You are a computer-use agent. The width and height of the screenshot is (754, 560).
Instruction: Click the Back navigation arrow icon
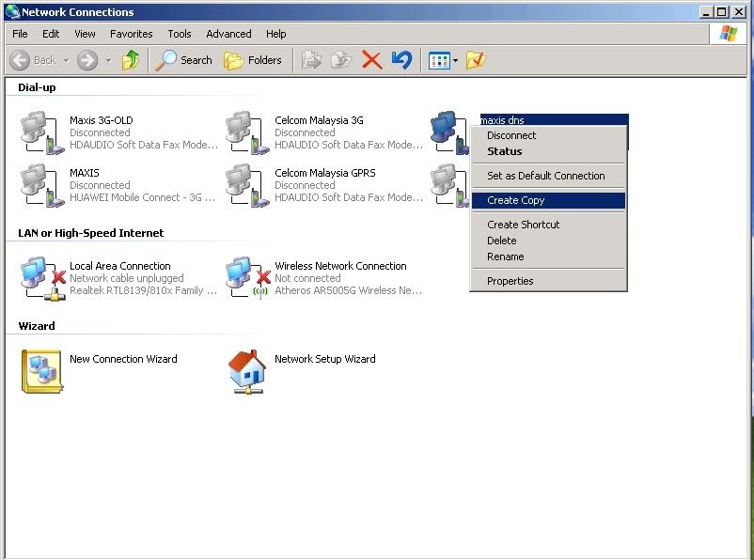tap(20, 60)
